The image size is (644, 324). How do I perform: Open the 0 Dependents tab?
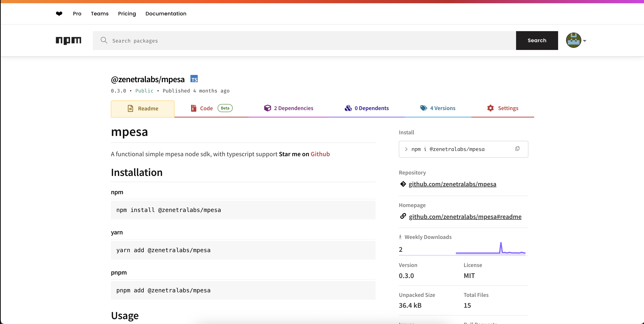coord(367,108)
